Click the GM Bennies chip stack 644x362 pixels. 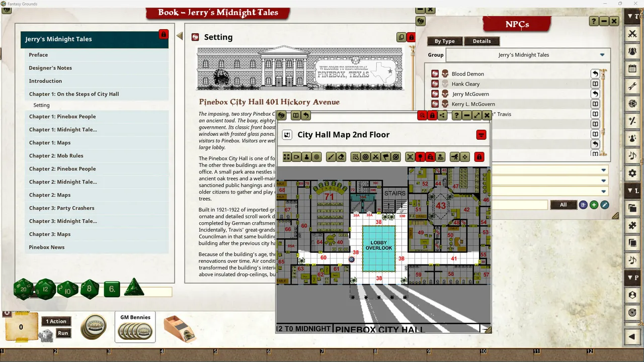(135, 331)
